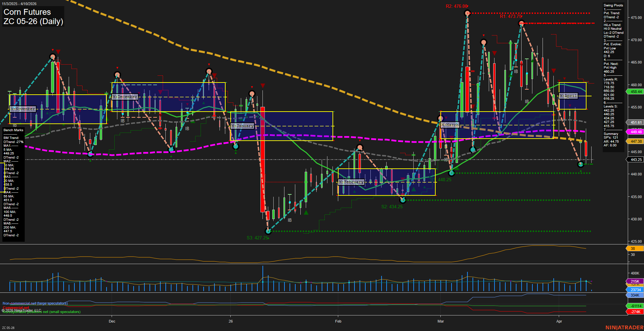Collapse the Bench Marks panel on the left
Image resolution: width=644 pixels, height=331 pixels.
point(13,130)
